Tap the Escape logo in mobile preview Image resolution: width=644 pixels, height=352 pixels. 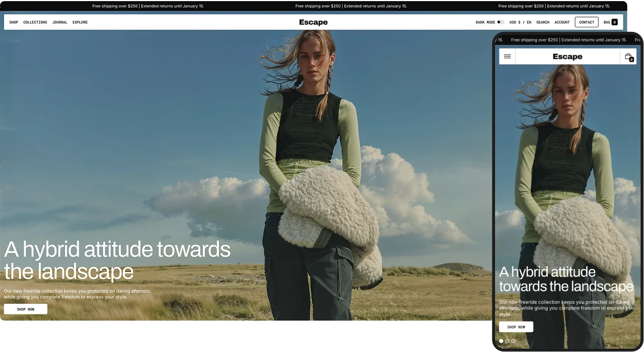pyautogui.click(x=567, y=57)
